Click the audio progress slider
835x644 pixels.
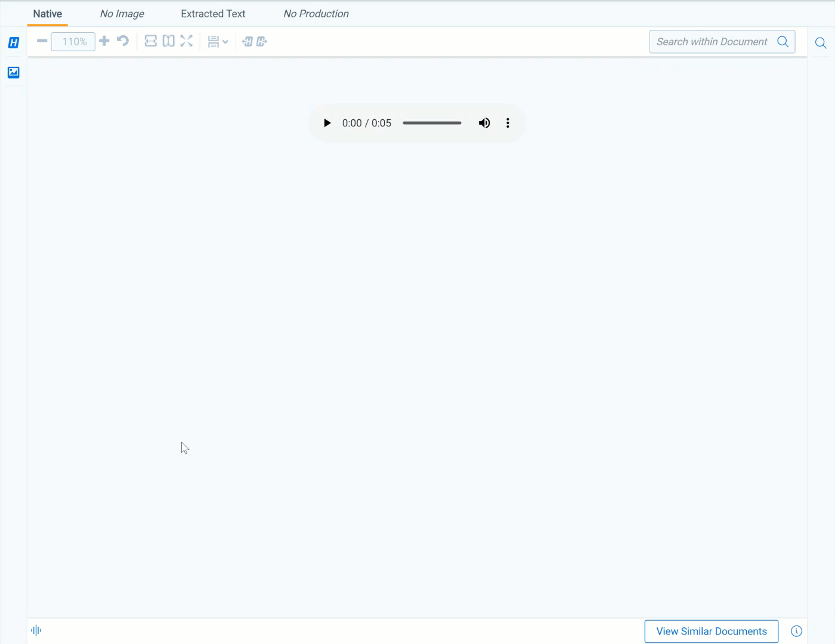432,123
